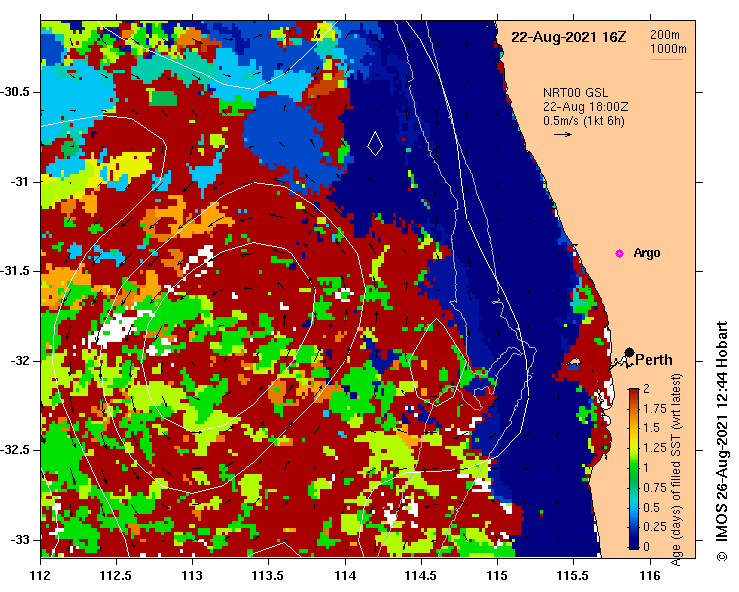Click the '22-Aug 18:00Z' timestamp text
The height and width of the screenshot is (592, 739).
pos(585,107)
